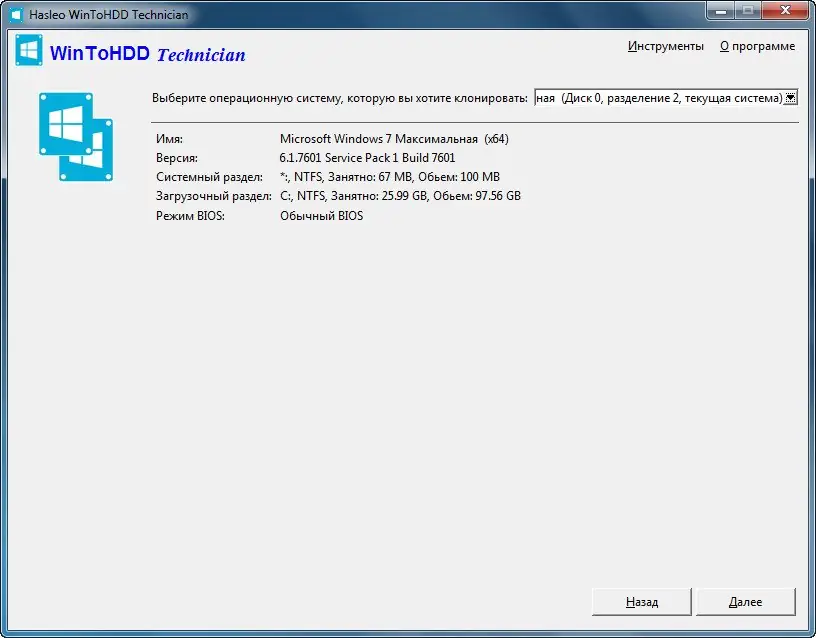Click the WinToHDD logo icon in header

(29, 50)
